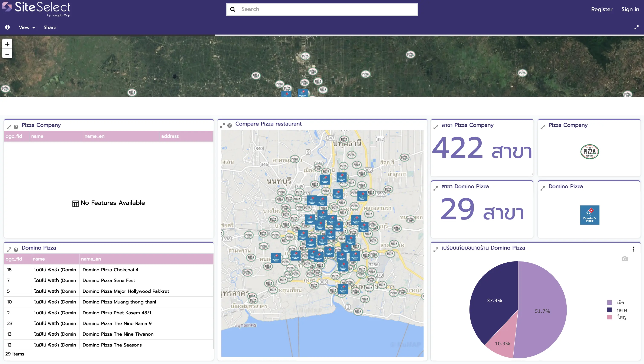Expand the สาขา Pizza Company count panel
This screenshot has height=364, width=644.
coord(436,127)
